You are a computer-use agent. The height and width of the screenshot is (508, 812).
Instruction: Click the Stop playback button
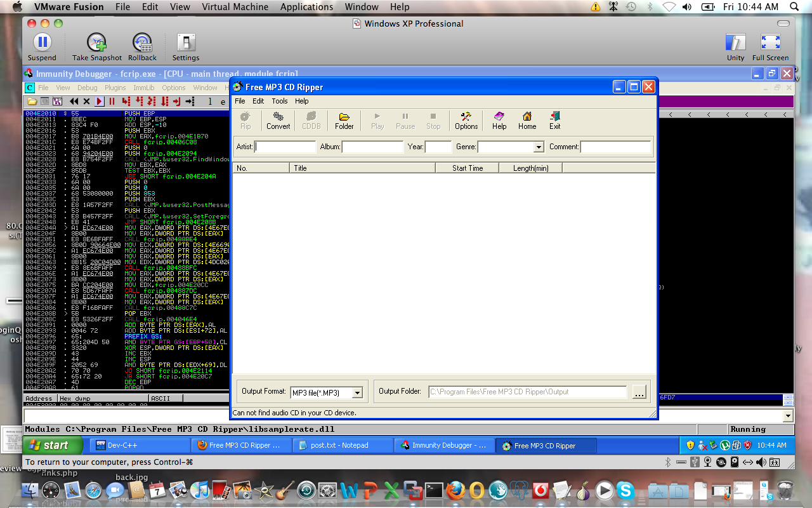[433, 121]
